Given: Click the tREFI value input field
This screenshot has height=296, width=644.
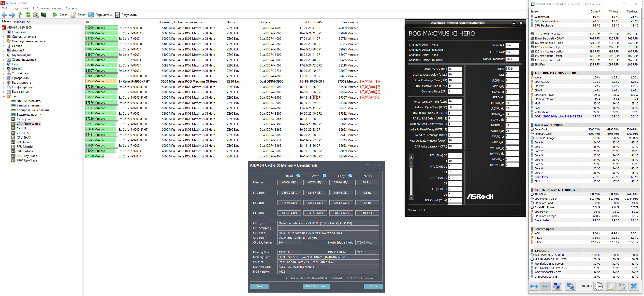Looking at the screenshot, I should click(x=512, y=69).
